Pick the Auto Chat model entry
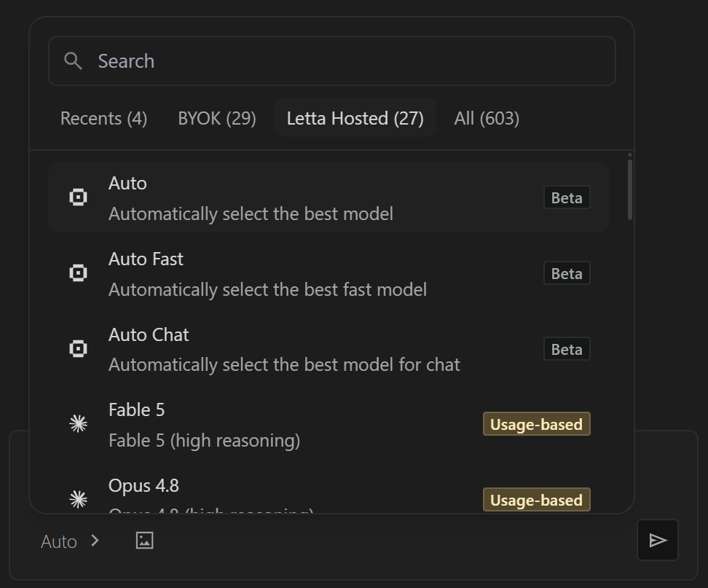The image size is (708, 588). 329,348
